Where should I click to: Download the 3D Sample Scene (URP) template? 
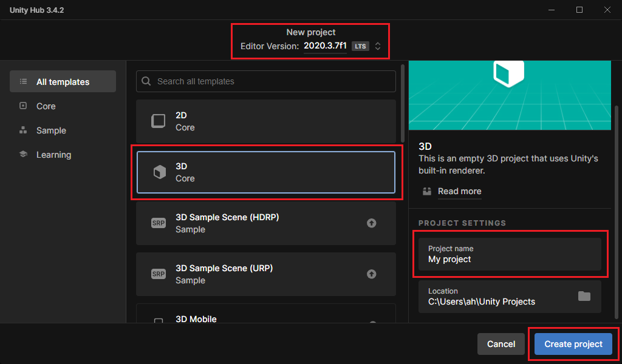pyautogui.click(x=371, y=274)
